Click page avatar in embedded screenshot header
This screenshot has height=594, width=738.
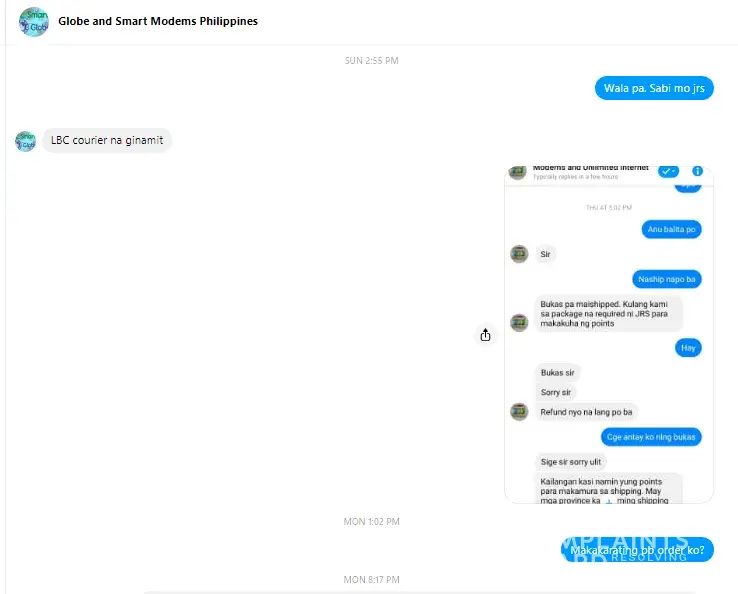(517, 172)
